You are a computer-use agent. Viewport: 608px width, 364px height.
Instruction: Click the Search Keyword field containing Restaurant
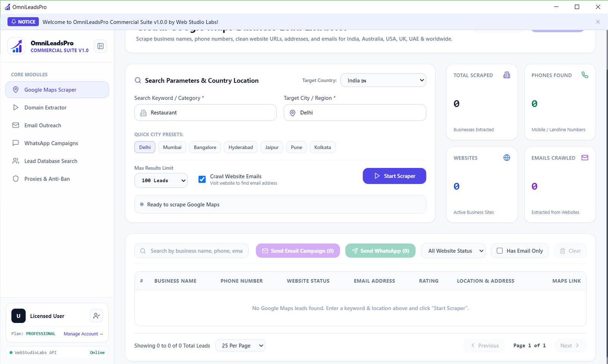(205, 112)
